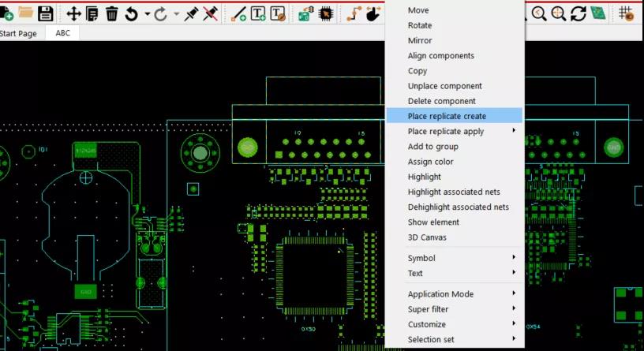This screenshot has width=644, height=351.
Task: Select the Move four-arrow tool
Action: click(73, 14)
